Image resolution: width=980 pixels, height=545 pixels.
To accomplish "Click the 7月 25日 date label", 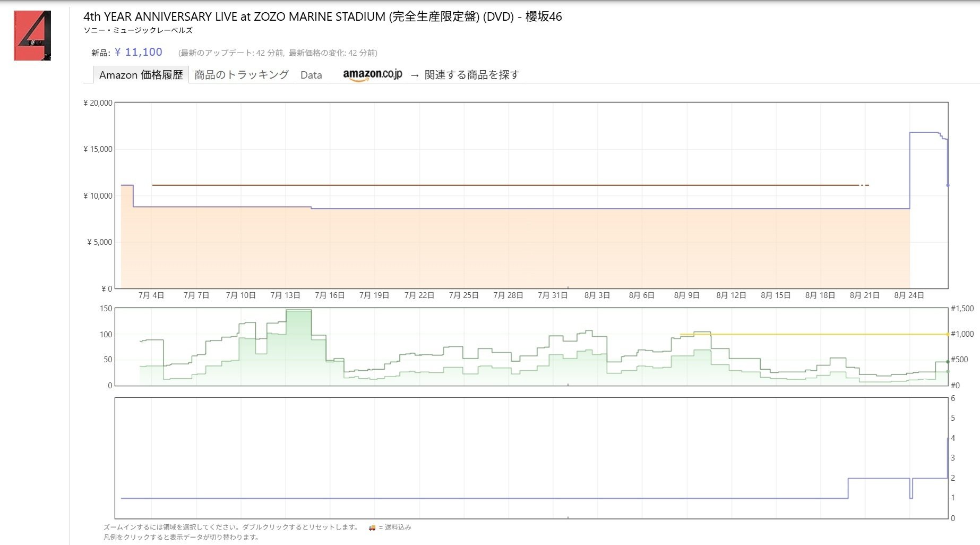I will tap(464, 295).
